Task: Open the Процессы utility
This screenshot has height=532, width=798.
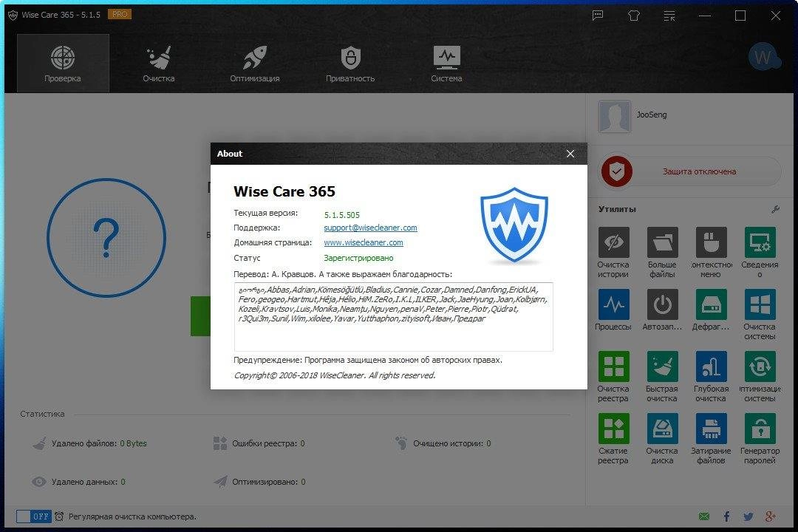Action: pos(613,310)
